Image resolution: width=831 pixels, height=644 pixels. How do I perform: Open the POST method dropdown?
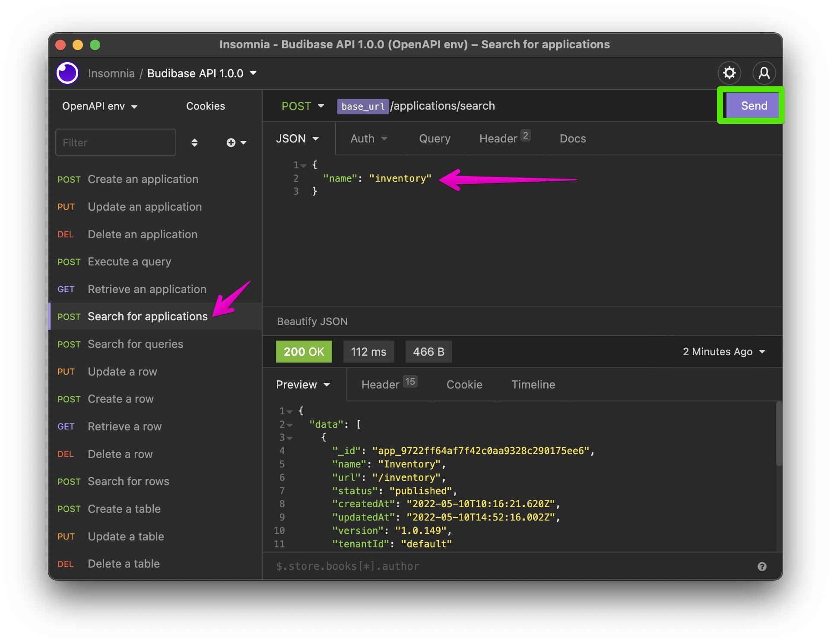pos(302,106)
